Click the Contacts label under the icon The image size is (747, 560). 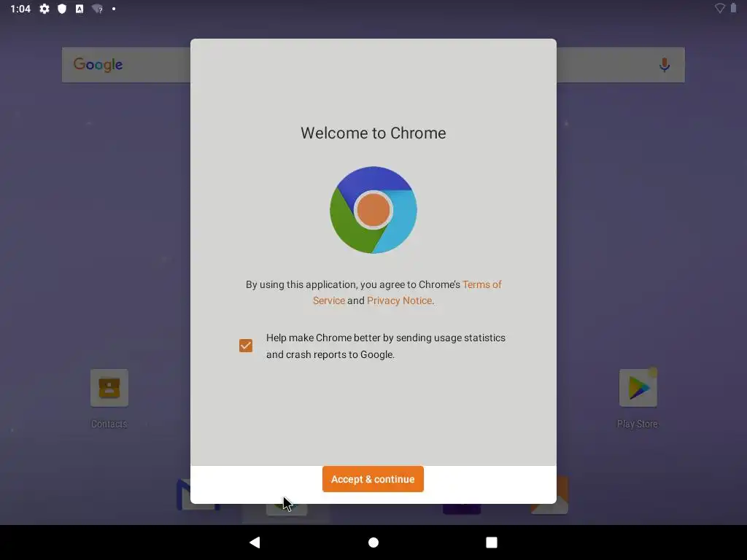coord(109,424)
